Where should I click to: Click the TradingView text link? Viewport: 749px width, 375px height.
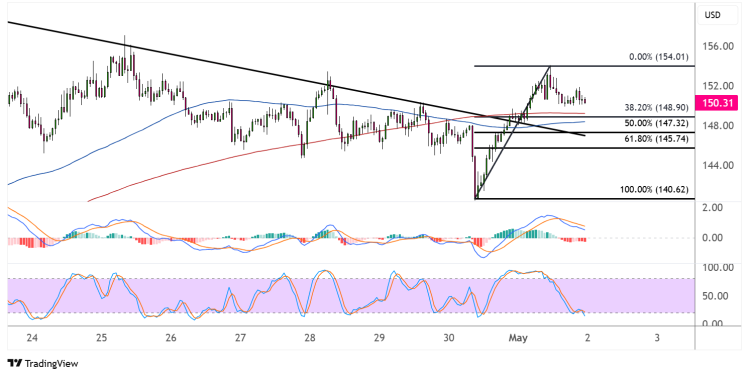tap(51, 364)
